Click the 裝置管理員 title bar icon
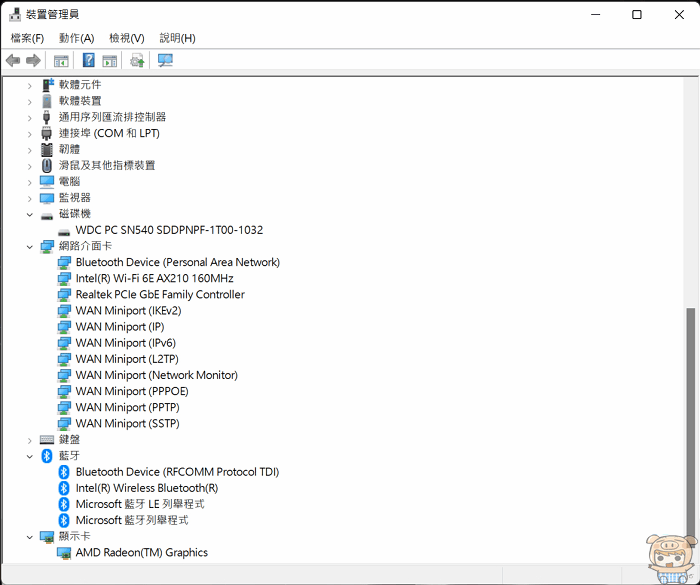The width and height of the screenshot is (700, 585). [x=15, y=14]
